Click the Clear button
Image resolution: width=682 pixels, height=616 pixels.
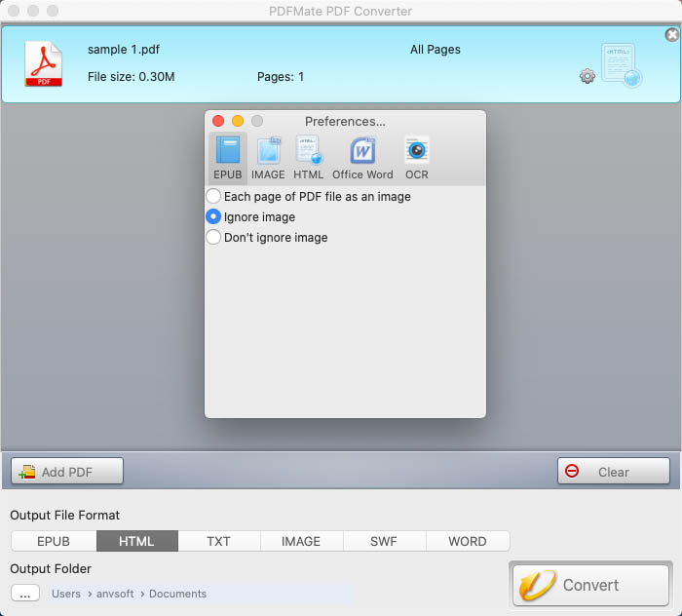pyautogui.click(x=614, y=471)
